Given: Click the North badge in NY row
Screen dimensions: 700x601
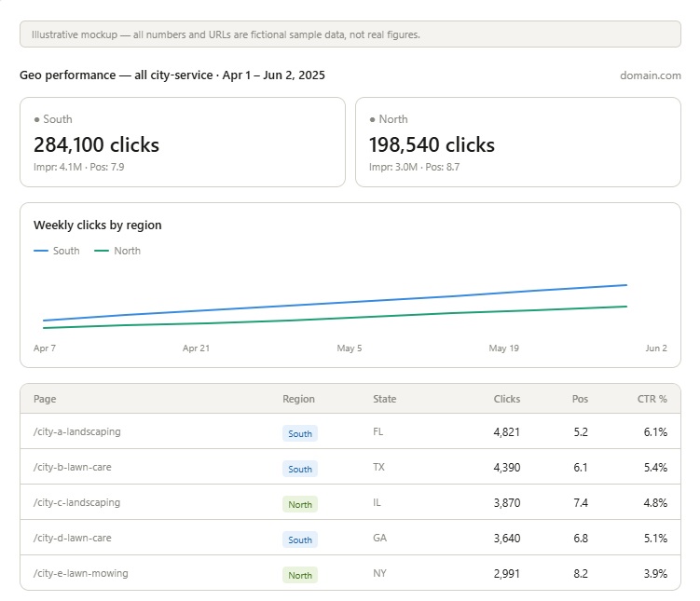Looking at the screenshot, I should pyautogui.click(x=300, y=575).
